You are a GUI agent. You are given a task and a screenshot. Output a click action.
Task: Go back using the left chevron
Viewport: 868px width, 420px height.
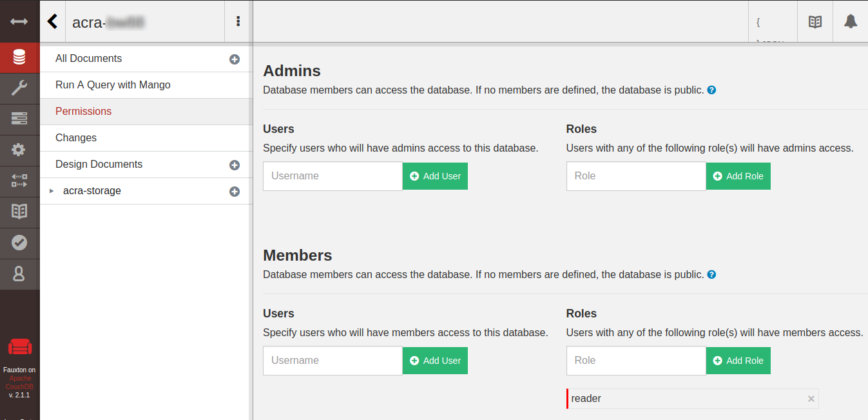(x=53, y=22)
